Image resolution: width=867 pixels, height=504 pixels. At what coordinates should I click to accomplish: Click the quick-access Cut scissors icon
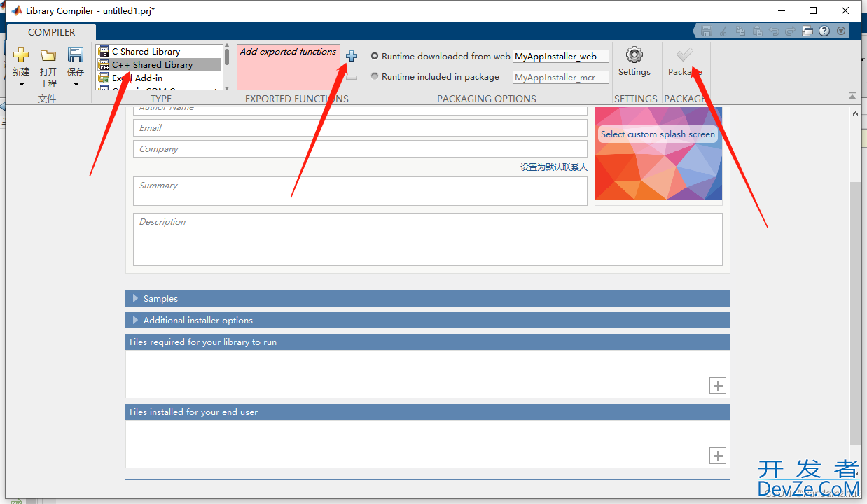point(723,31)
